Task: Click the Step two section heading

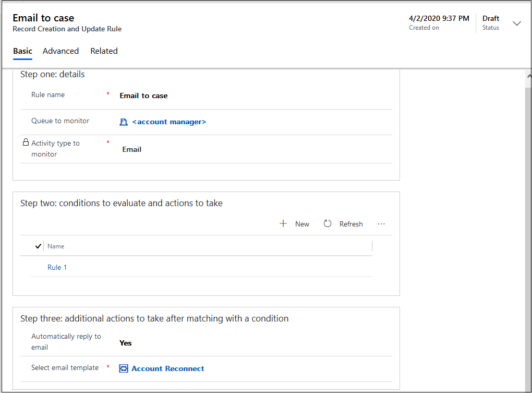Action: pos(122,203)
